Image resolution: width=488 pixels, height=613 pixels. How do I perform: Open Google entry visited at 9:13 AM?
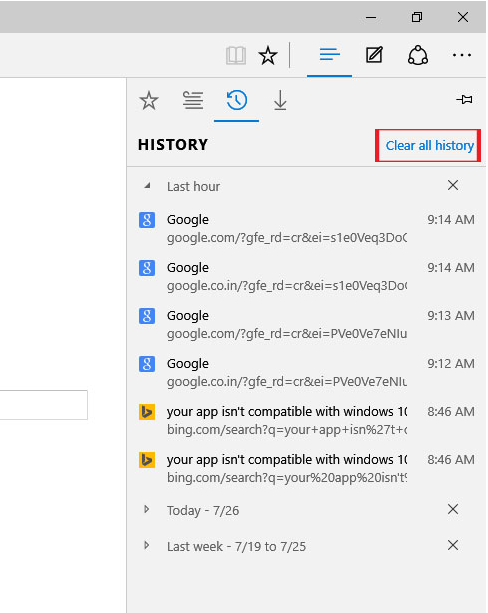[307, 324]
